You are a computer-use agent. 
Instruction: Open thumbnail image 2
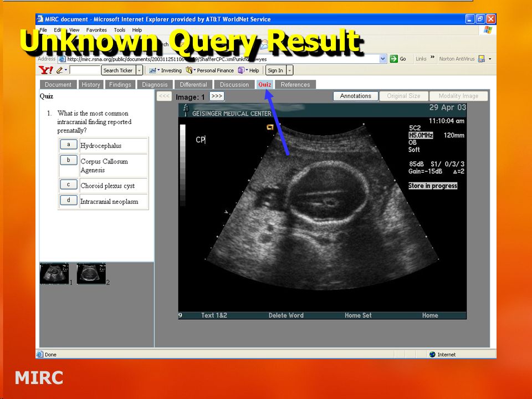[91, 273]
